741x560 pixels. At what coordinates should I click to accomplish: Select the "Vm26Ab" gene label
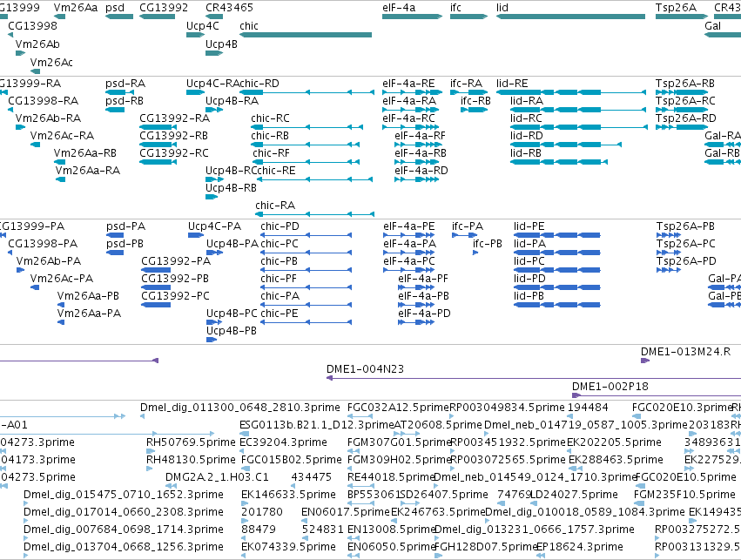[x=37, y=44]
